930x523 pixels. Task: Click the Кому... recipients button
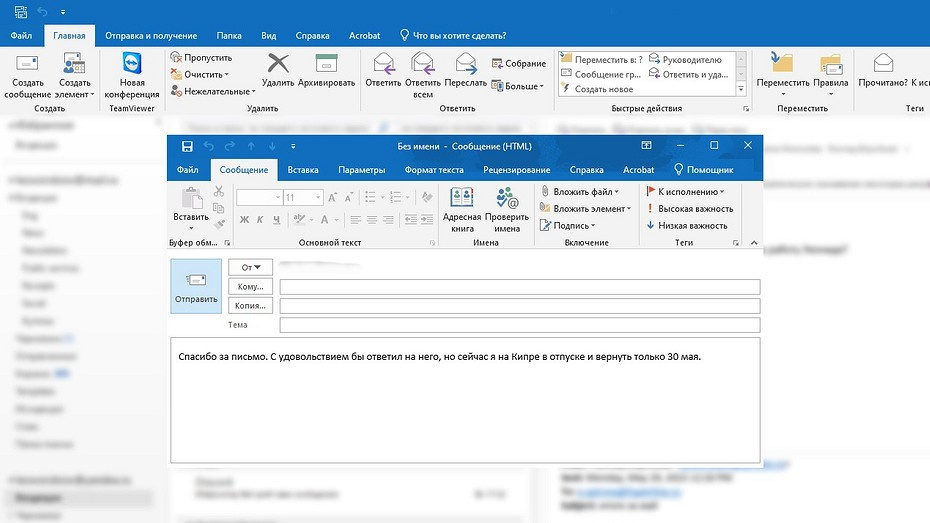(x=250, y=287)
